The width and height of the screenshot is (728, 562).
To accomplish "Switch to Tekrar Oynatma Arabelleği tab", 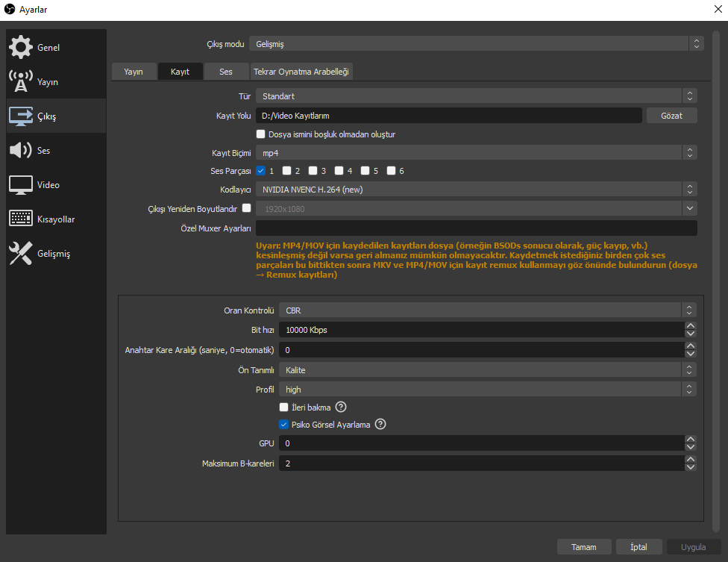I will [301, 72].
